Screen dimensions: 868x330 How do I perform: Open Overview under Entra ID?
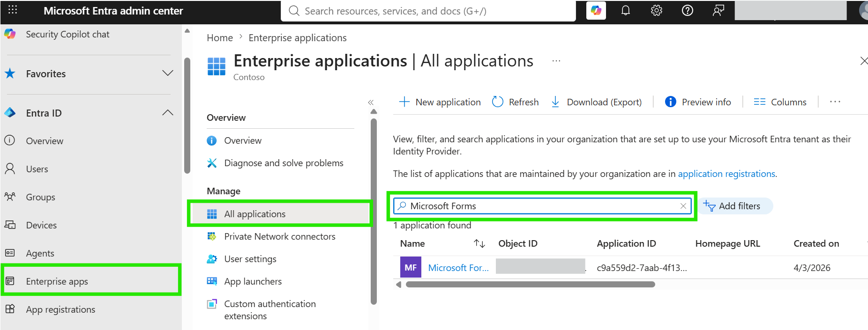[45, 141]
